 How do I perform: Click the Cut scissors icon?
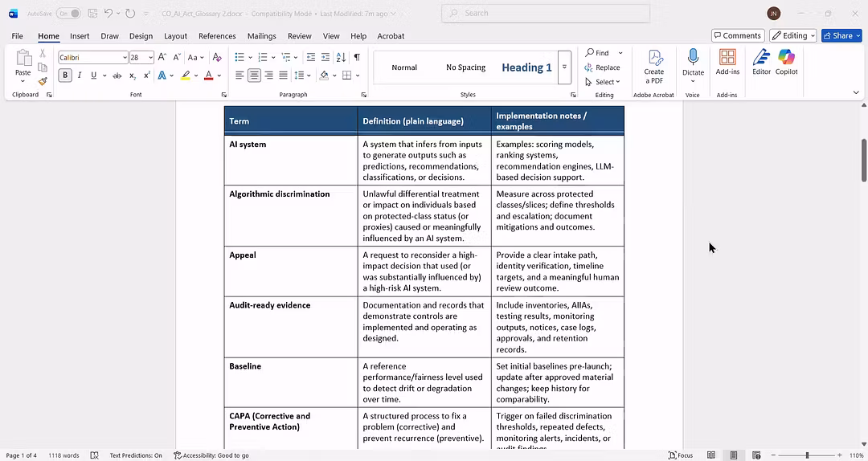click(43, 54)
